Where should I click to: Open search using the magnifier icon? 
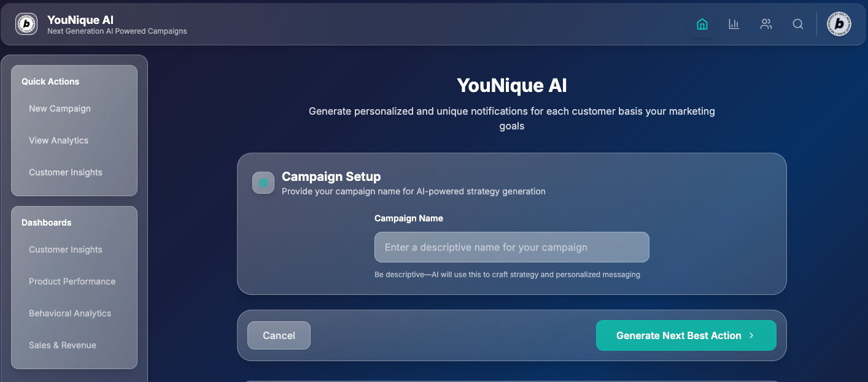798,24
